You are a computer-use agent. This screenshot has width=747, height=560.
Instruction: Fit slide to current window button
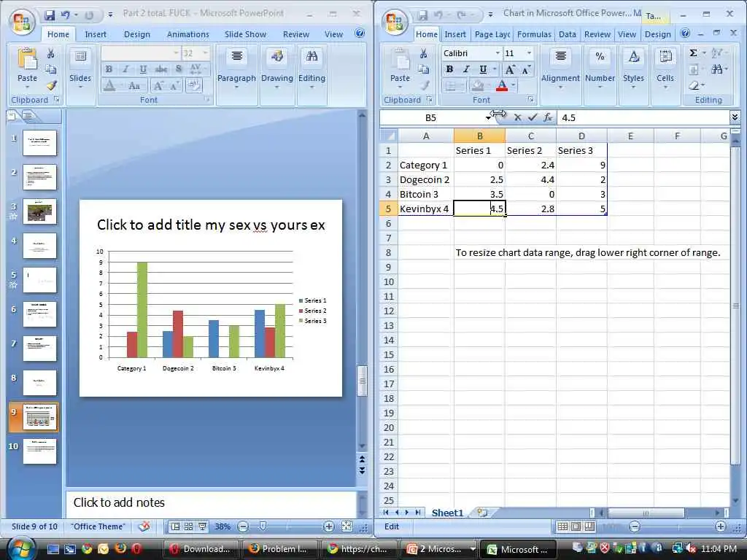pos(347,526)
